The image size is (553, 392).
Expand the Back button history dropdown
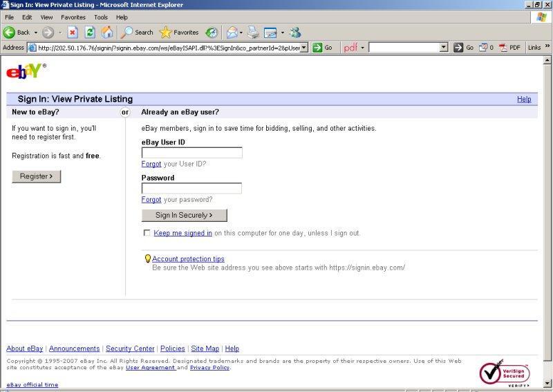36,32
